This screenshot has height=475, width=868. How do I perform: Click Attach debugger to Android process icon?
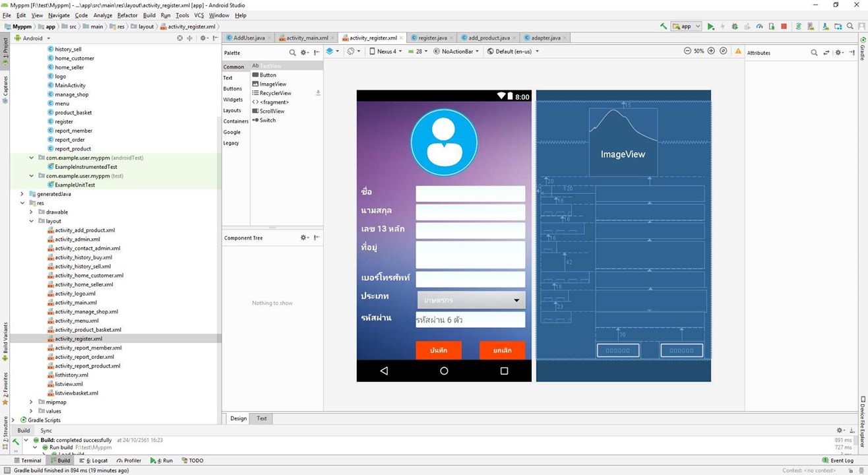tap(772, 26)
